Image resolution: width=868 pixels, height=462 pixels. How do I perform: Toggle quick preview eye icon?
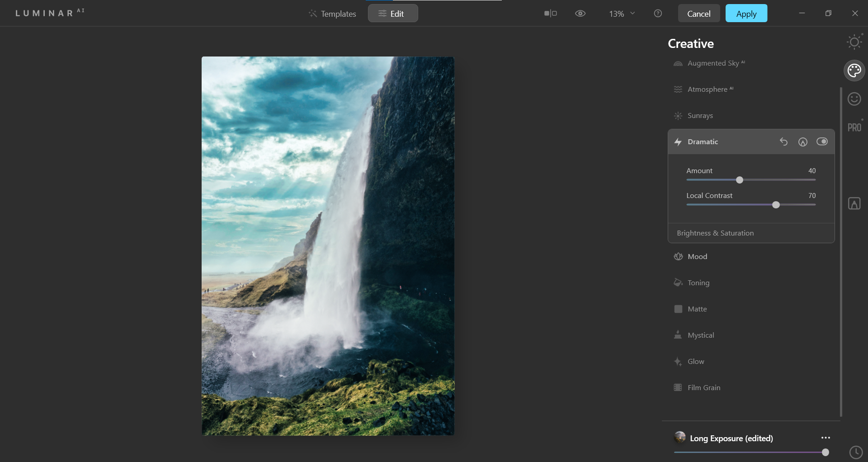pyautogui.click(x=580, y=14)
